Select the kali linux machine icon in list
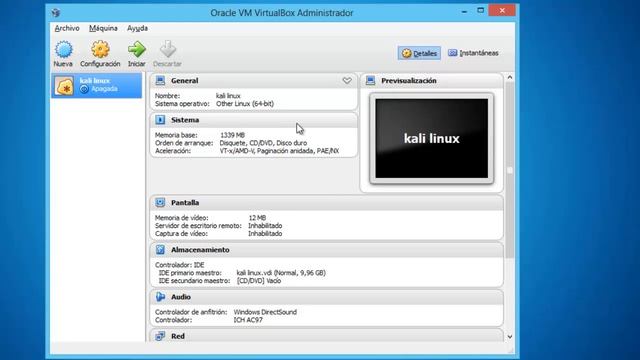Viewport: 640px width, 360px height. pyautogui.click(x=64, y=86)
